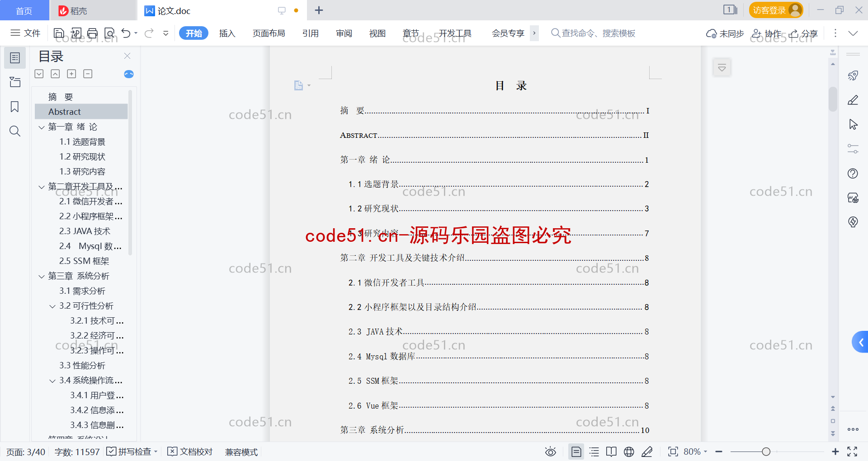Click the 查找命令 search box
This screenshot has width=868, height=461.
(x=593, y=33)
